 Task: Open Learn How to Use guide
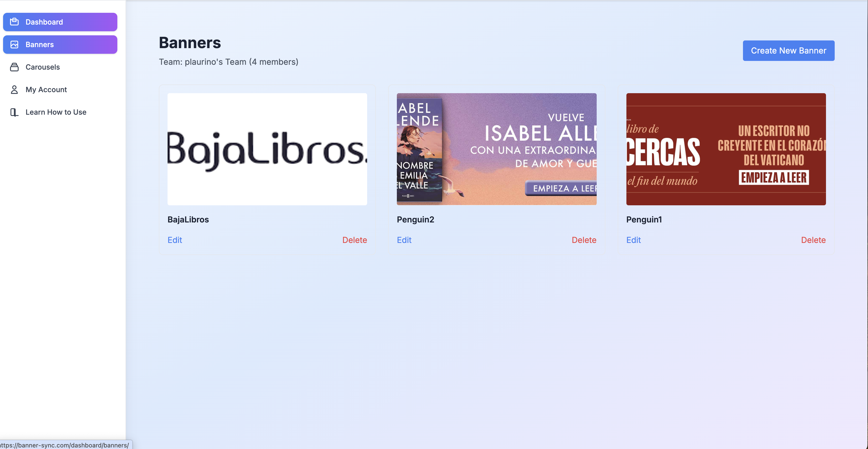pos(60,112)
